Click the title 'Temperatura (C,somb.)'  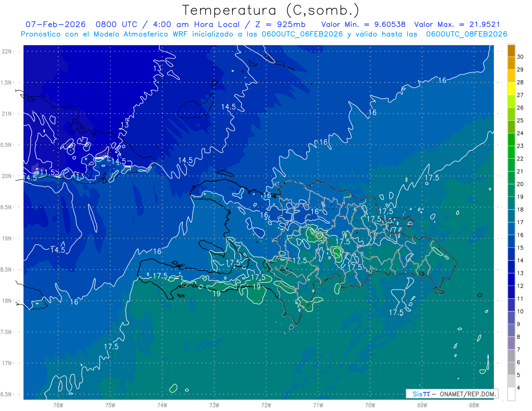click(x=270, y=11)
